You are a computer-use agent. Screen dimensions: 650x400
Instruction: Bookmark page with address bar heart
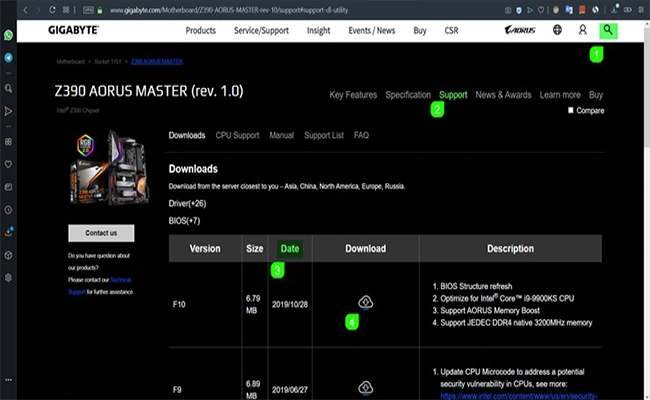pos(541,10)
